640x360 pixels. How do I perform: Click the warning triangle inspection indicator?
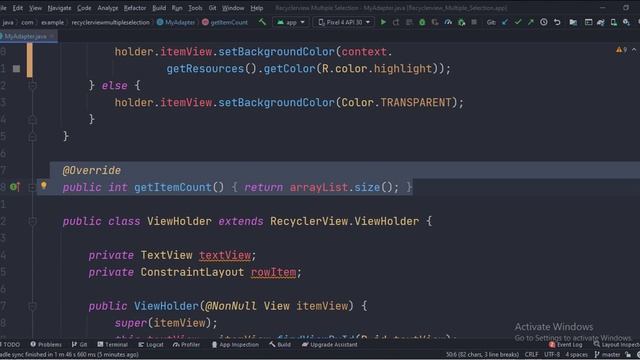(x=619, y=50)
